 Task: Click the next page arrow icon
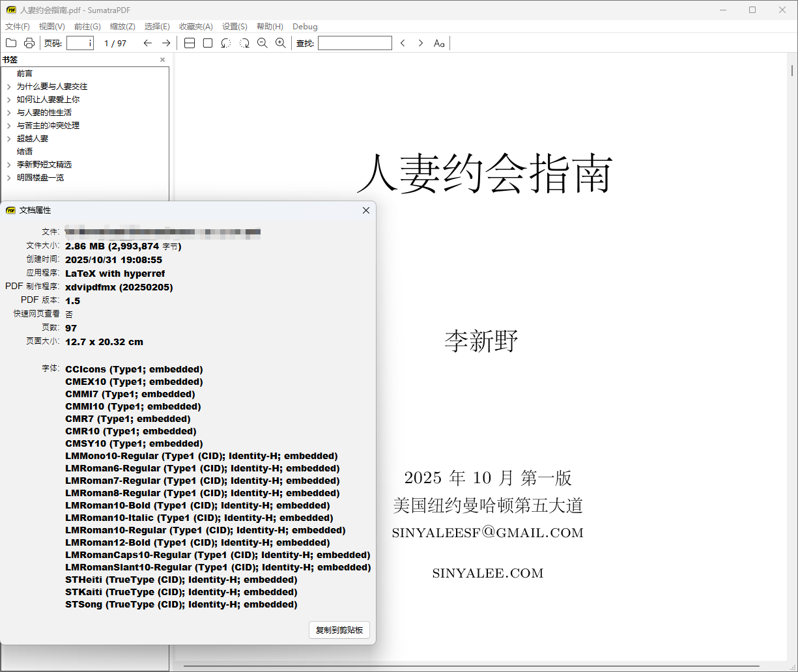166,43
